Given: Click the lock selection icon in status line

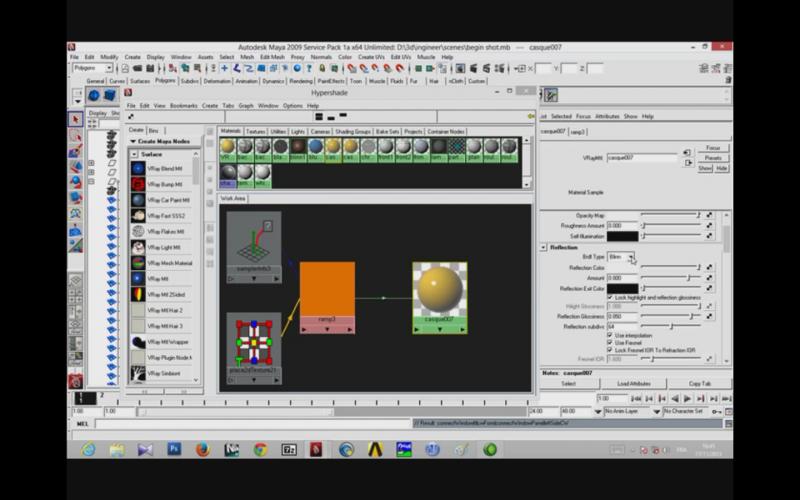Looking at the screenshot, I should click(x=322, y=68).
